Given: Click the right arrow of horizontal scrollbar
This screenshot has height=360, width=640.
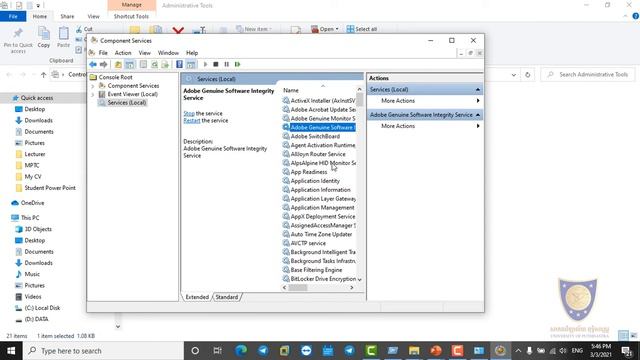Looking at the screenshot, I should (x=352, y=288).
